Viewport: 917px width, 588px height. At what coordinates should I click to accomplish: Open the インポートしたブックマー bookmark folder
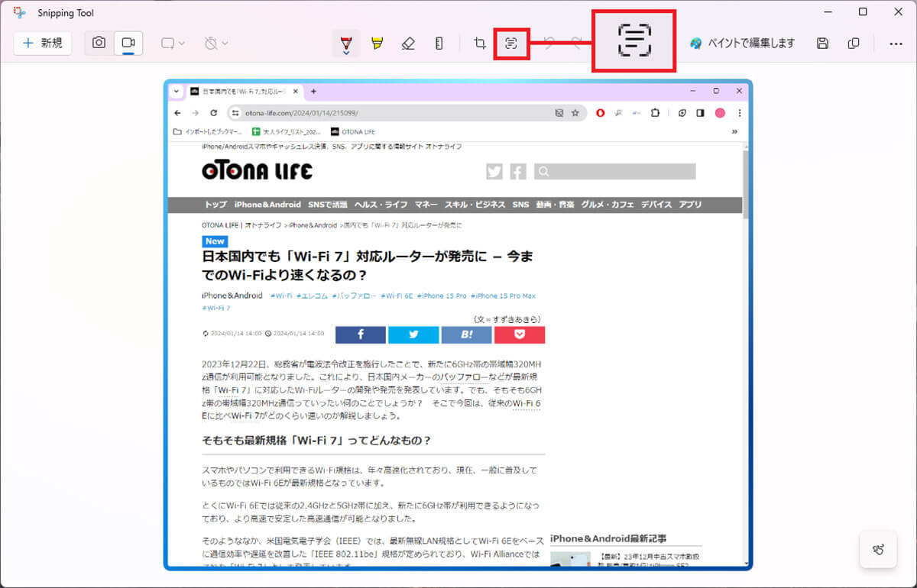tap(208, 131)
